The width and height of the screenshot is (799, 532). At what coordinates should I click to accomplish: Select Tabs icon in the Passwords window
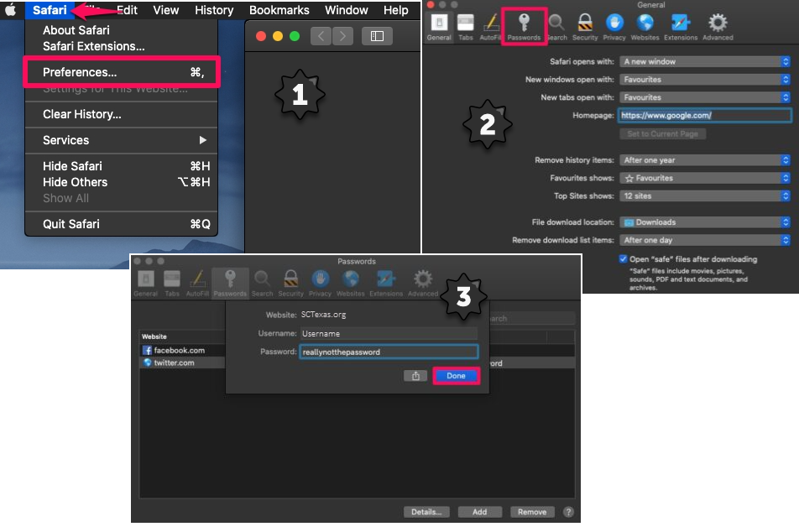pyautogui.click(x=172, y=284)
